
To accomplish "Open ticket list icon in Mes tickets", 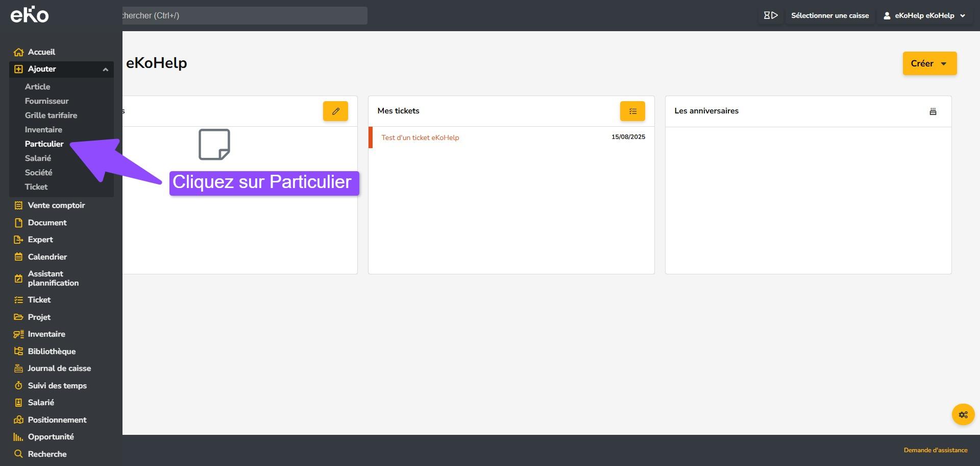I will tap(632, 111).
